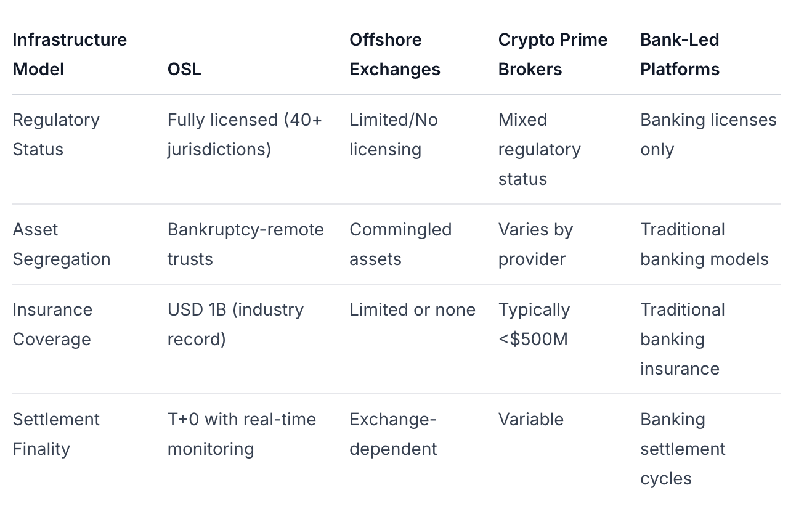Select the "Asset Segregation" row label

(x=62, y=244)
